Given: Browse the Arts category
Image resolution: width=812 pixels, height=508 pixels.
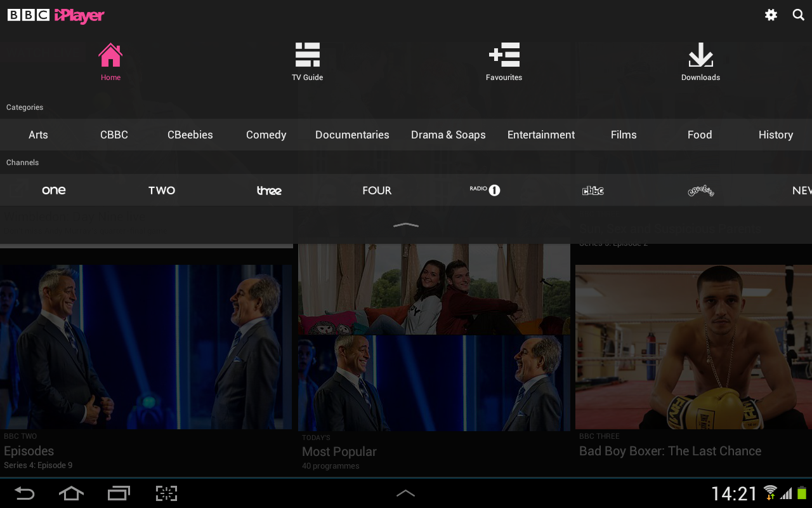Looking at the screenshot, I should (38, 135).
